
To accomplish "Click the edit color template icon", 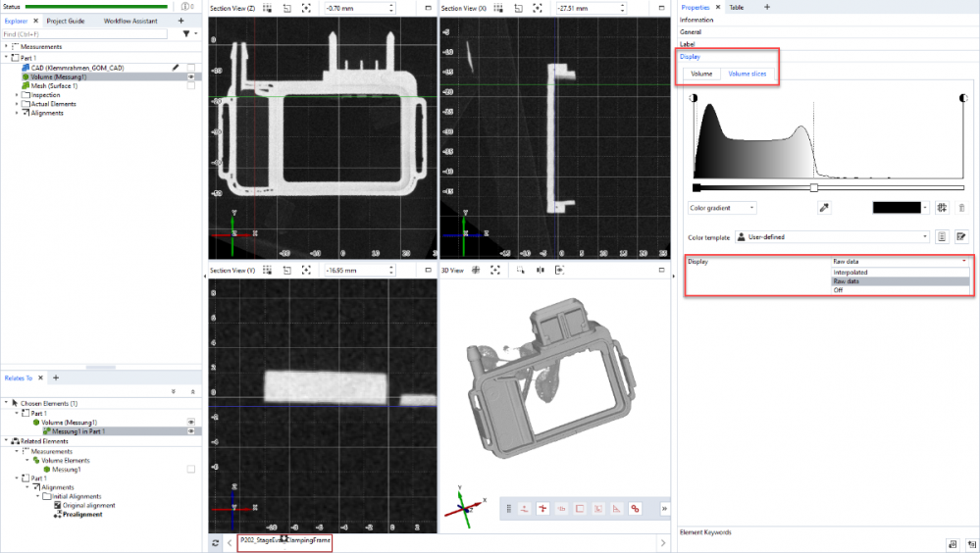I will 960,236.
